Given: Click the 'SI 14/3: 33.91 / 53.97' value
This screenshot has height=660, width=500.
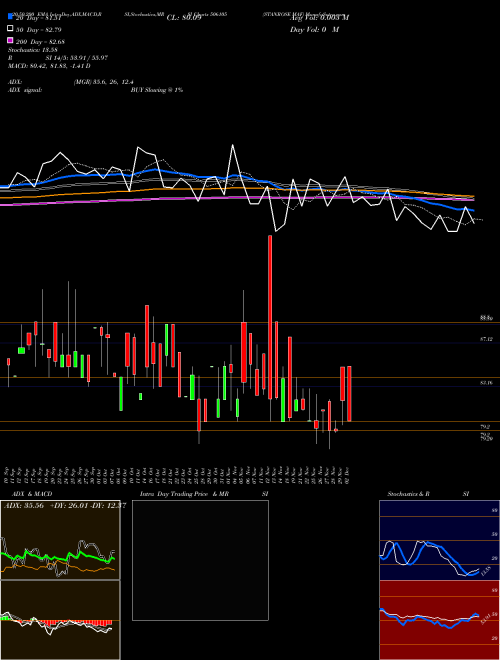Looking at the screenshot, I should coord(76,58).
